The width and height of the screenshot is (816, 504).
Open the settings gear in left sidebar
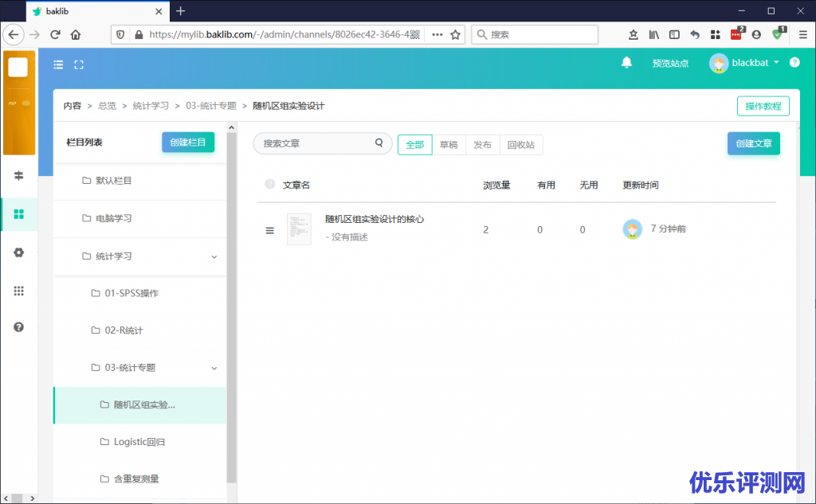pos(19,252)
